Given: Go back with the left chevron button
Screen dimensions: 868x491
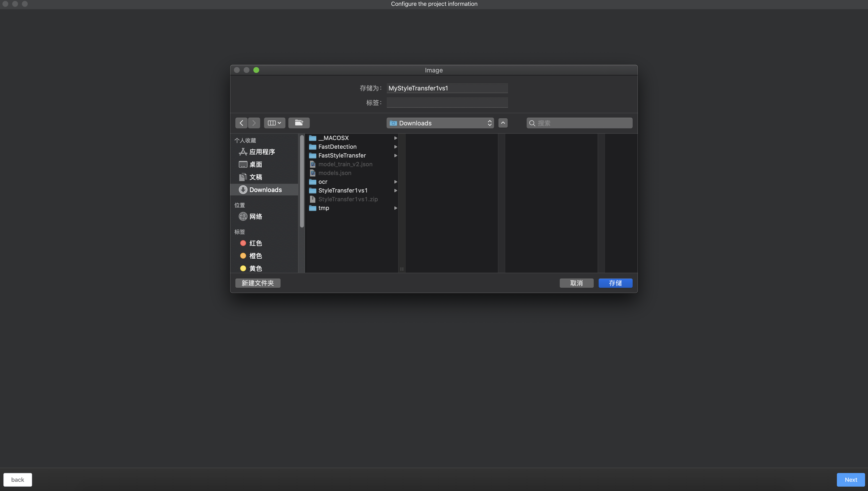Looking at the screenshot, I should pos(241,123).
